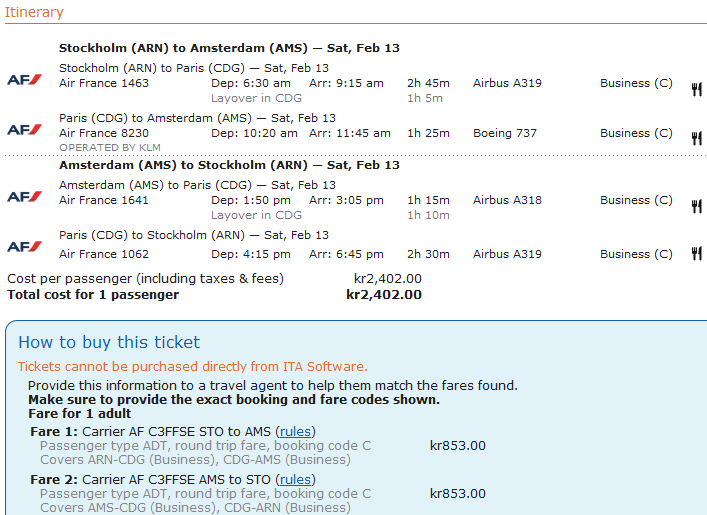The image size is (707, 515).
Task: Click the Airbus A318 aircraft text
Action: (507, 200)
